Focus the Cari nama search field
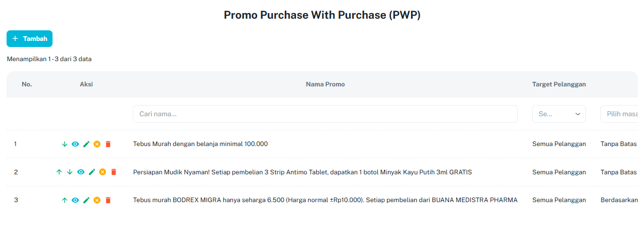Screen dimensions: 644x236 pyautogui.click(x=325, y=114)
